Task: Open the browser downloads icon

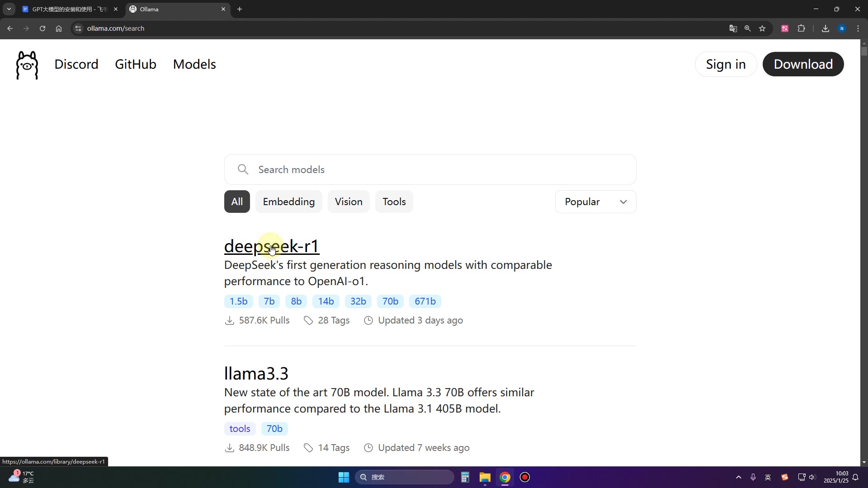Action: tap(826, 28)
